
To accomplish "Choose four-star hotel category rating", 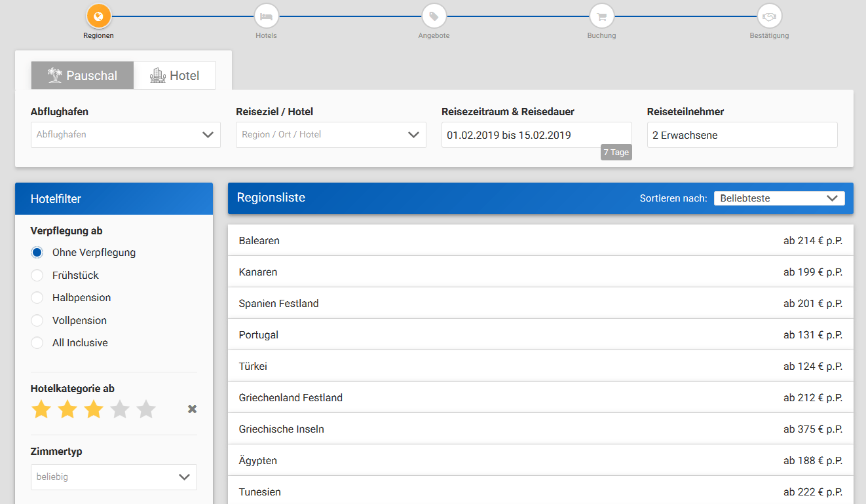I will 120,410.
